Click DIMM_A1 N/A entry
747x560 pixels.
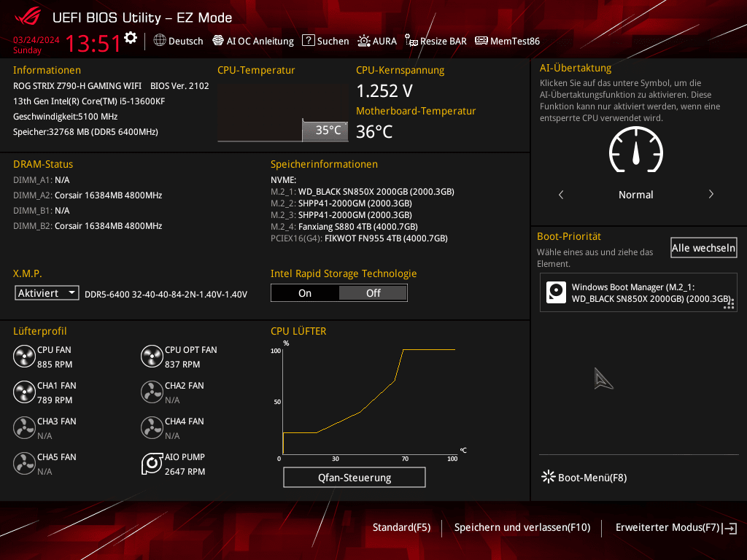tap(42, 180)
